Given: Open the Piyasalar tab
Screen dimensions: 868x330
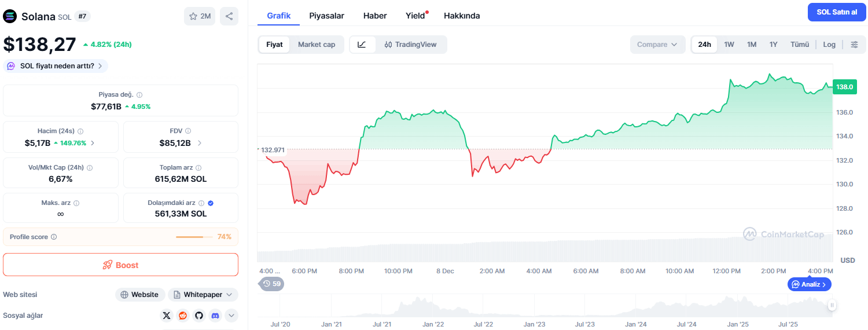Looking at the screenshot, I should point(326,16).
